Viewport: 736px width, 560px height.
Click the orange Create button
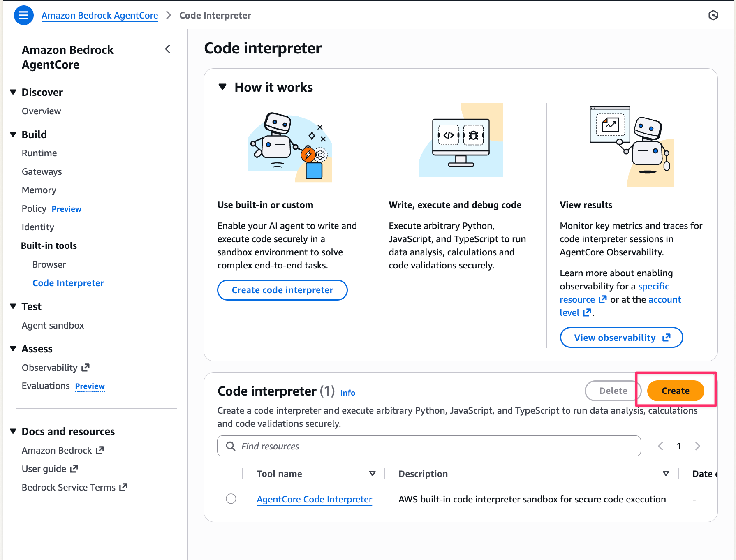pyautogui.click(x=675, y=391)
